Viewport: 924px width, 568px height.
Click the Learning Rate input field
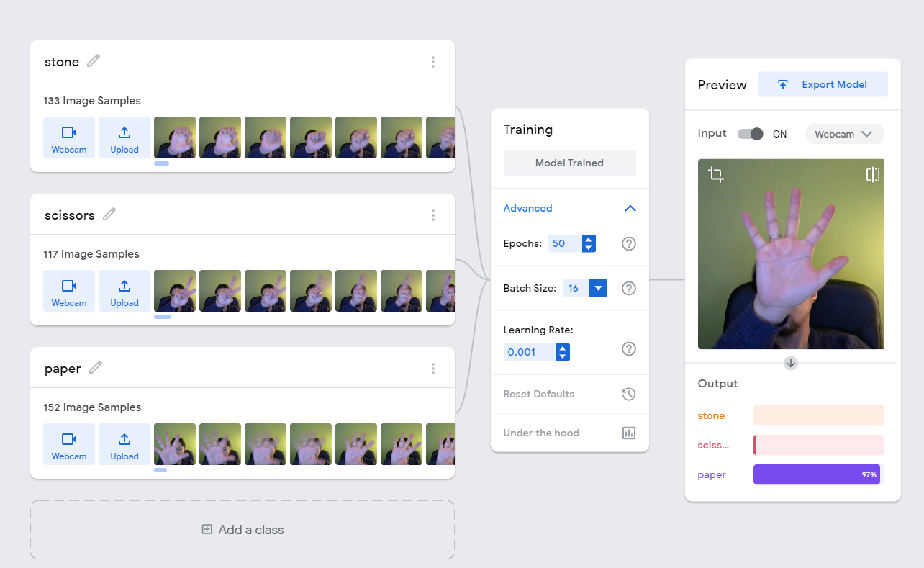530,352
